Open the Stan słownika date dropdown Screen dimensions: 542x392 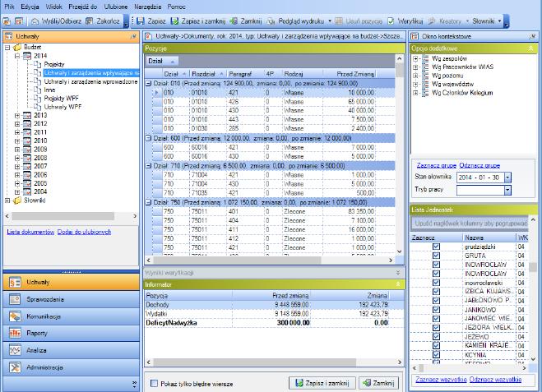(x=507, y=178)
